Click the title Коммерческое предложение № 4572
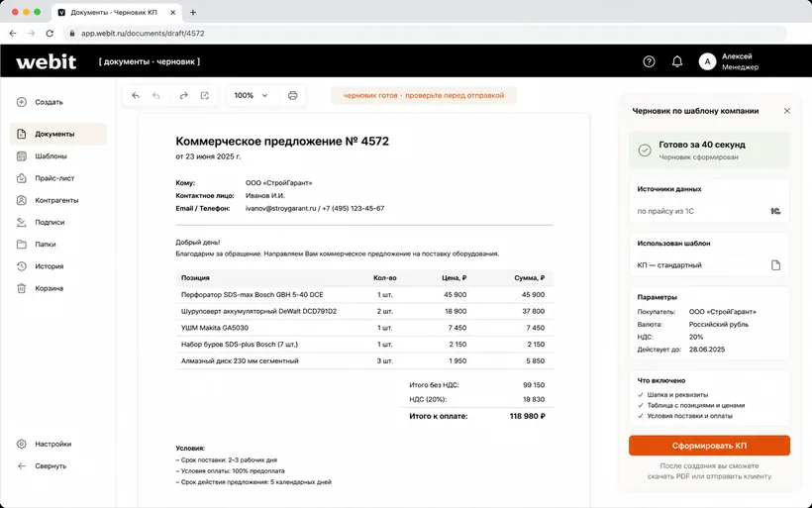 [282, 141]
